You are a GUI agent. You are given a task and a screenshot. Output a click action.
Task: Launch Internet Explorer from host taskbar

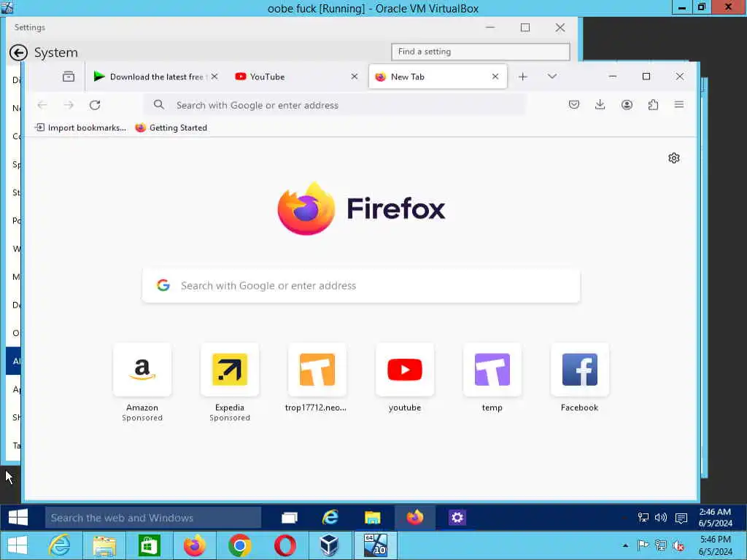click(60, 545)
